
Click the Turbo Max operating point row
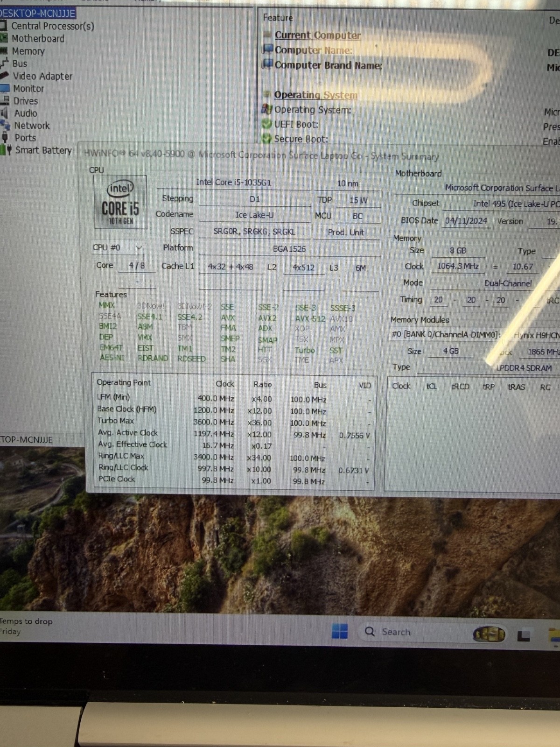click(233, 422)
